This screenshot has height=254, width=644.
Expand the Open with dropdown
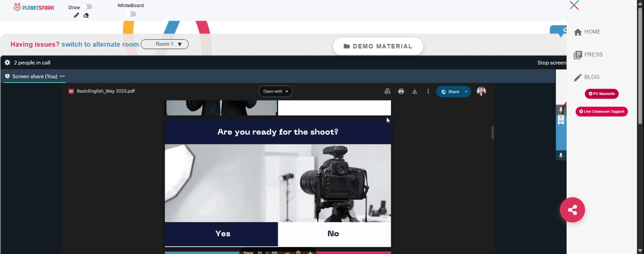tap(275, 92)
